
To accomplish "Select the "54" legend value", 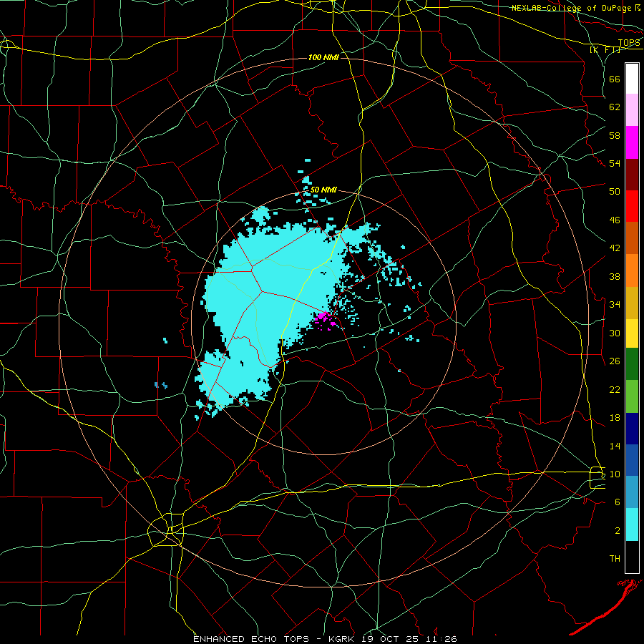I will pos(615,163).
